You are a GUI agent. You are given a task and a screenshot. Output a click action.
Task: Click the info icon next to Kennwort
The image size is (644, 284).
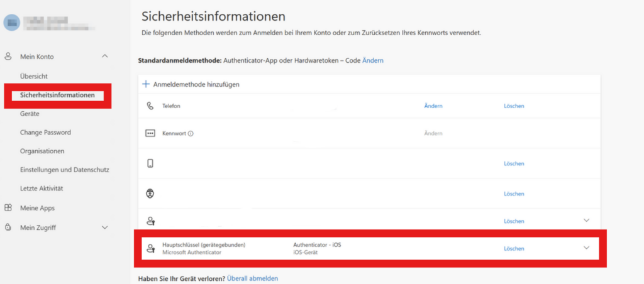191,133
